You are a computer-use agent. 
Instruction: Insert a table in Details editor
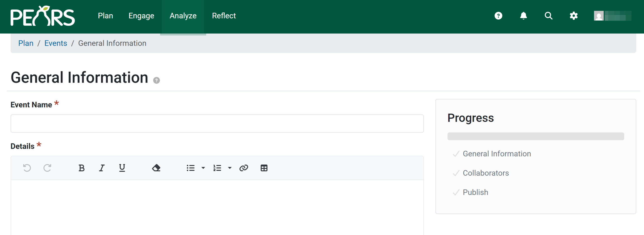264,168
